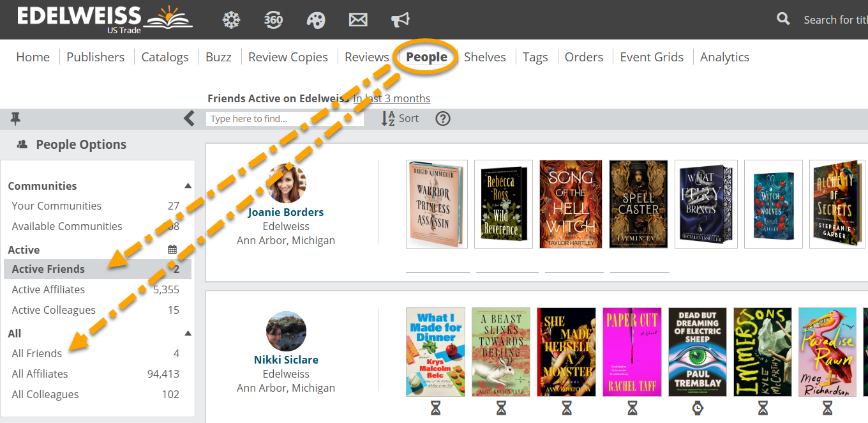
Task: Open the envelope mail icon
Action: click(x=358, y=20)
